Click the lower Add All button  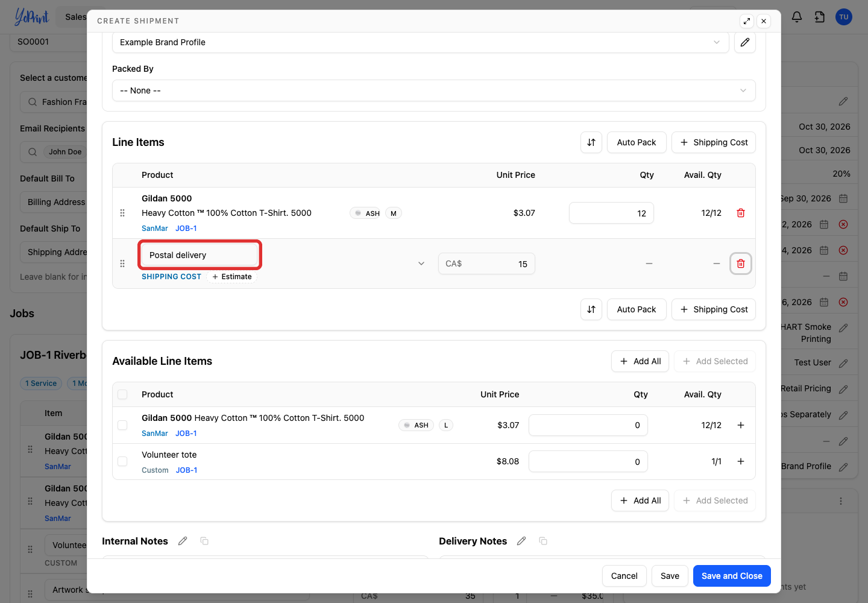point(640,500)
